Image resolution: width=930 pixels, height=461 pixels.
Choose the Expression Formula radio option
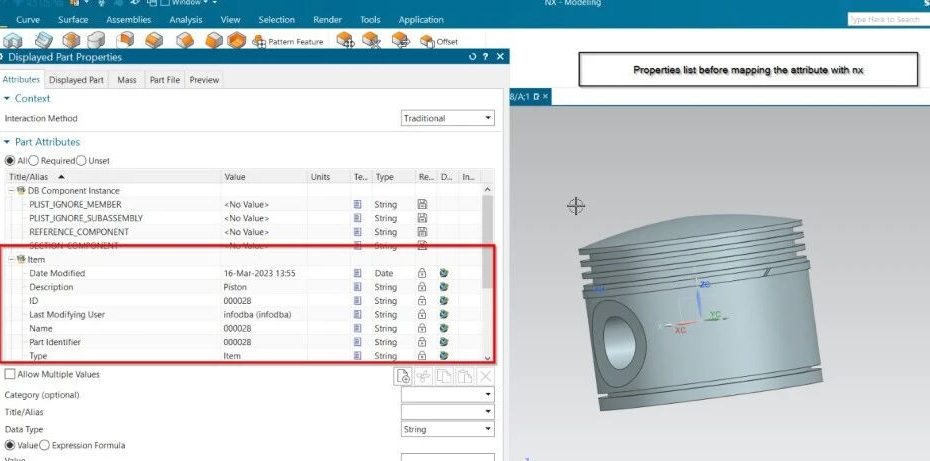44,445
